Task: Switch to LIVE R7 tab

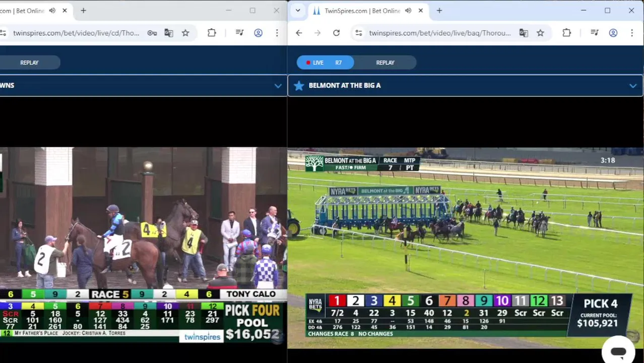Action: tap(325, 63)
